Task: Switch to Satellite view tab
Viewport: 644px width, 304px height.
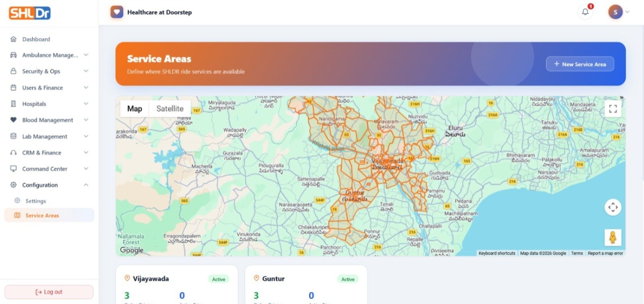Action: (x=170, y=109)
